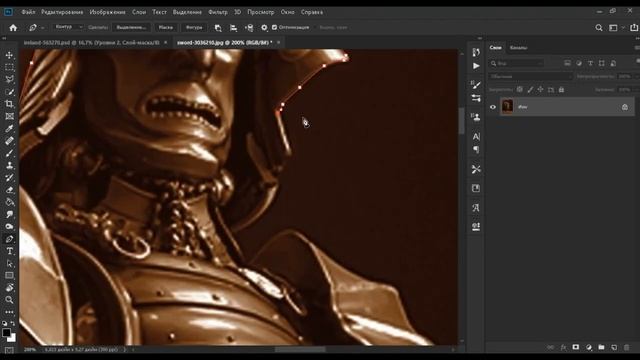Switch to the first psd document tab
The height and width of the screenshot is (360, 640).
click(91, 42)
